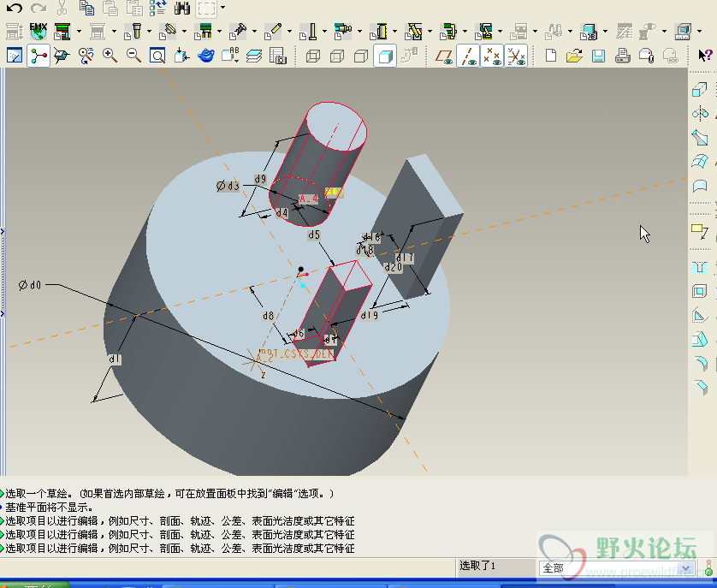The image size is (717, 588).
Task: Click the Zoom Out magnifier
Action: pos(133,56)
